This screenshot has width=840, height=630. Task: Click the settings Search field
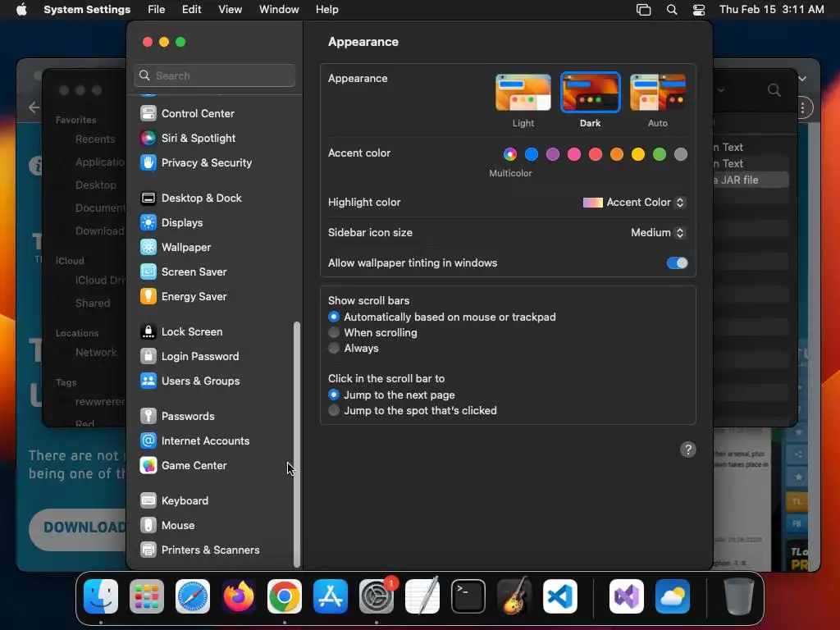click(x=214, y=75)
